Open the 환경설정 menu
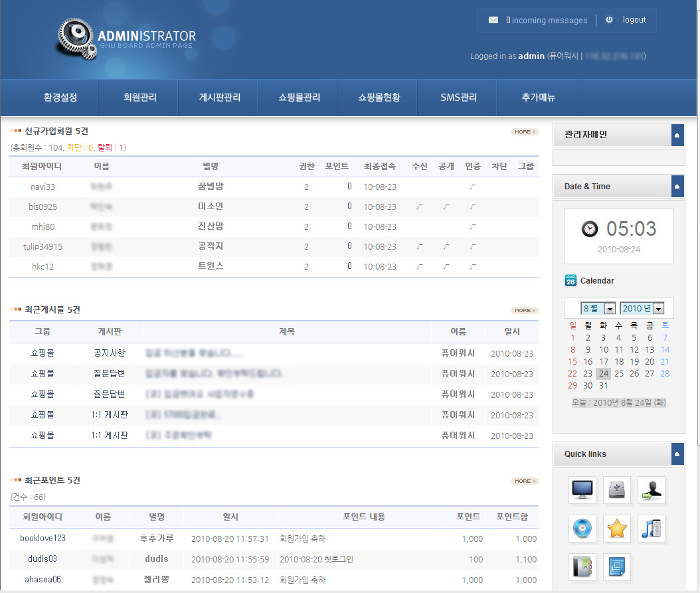700x593 pixels. coord(60,98)
